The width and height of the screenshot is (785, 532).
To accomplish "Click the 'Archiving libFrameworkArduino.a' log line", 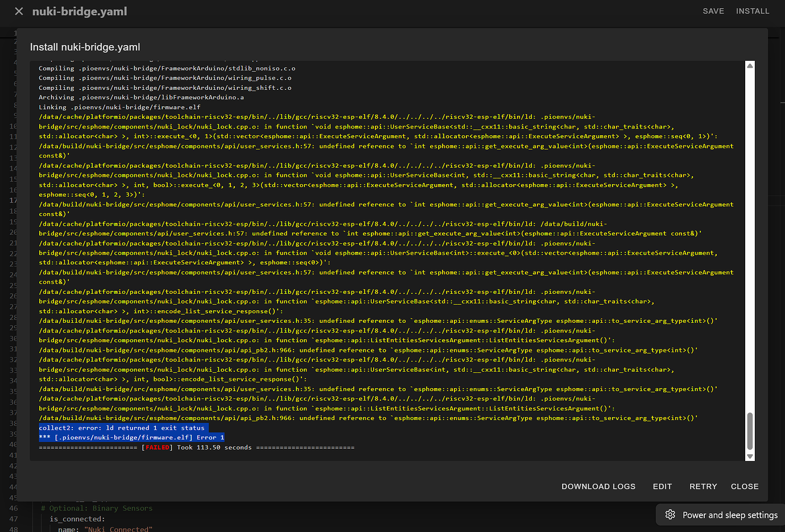I will (x=141, y=98).
